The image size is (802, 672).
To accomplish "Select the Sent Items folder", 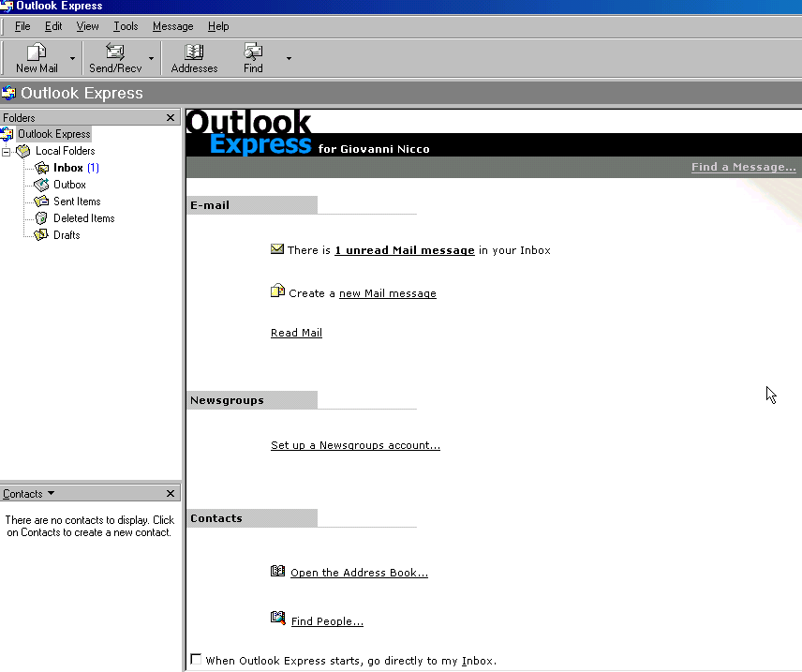I will pos(76,202).
